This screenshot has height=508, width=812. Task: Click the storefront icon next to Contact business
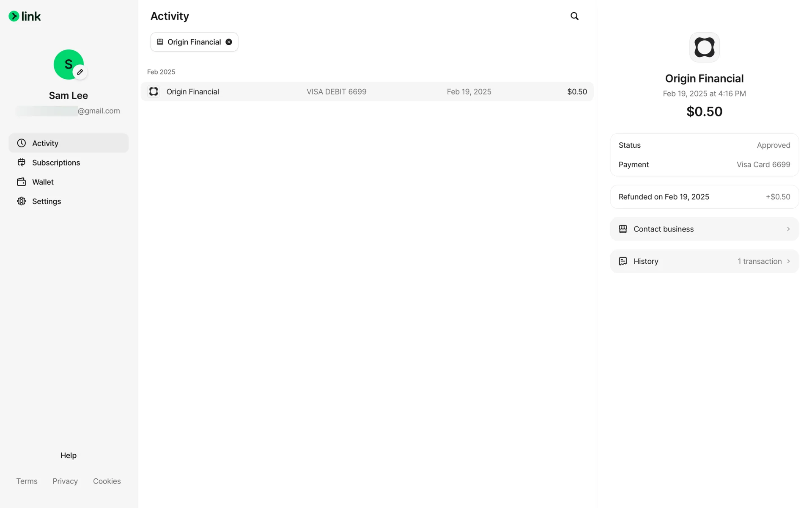coord(623,229)
